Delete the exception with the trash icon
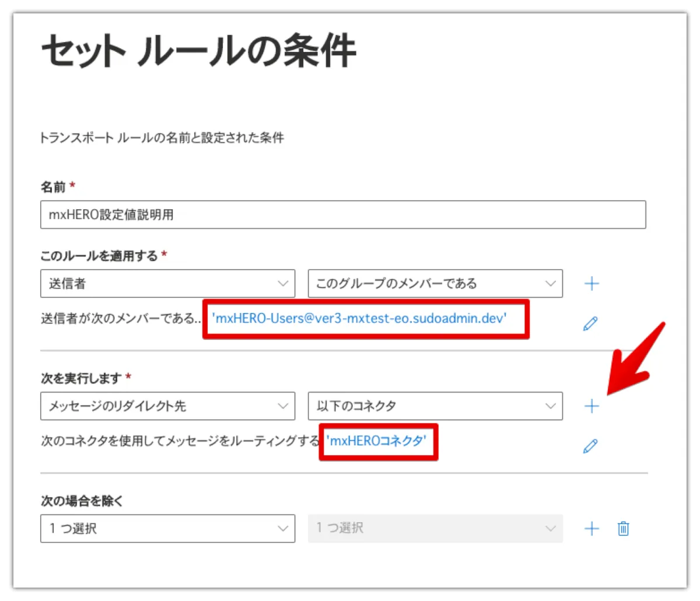Viewport: 700px width, 601px height. pos(623,529)
